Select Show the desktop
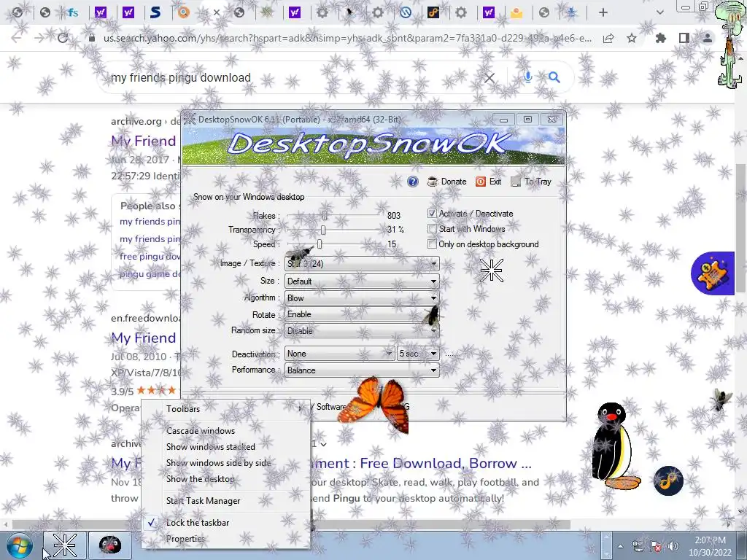This screenshot has width=747, height=560. (226, 479)
